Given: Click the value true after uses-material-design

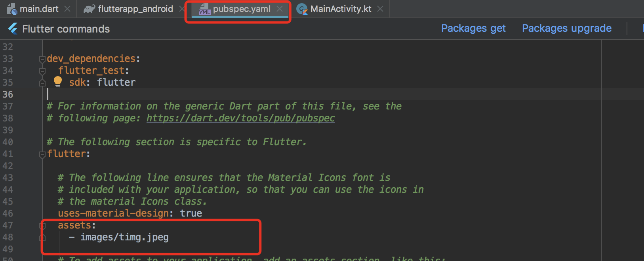Looking at the screenshot, I should coord(191,213).
